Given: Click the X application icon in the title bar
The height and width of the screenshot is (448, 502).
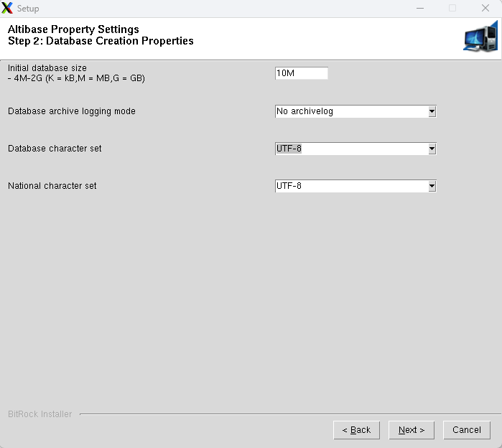Looking at the screenshot, I should pyautogui.click(x=8, y=9).
